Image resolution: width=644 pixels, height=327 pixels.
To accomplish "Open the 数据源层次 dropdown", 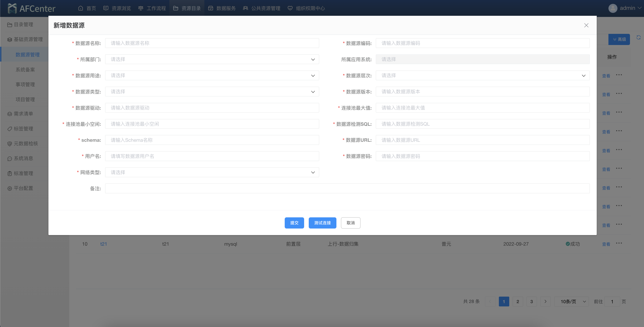I will 483,76.
